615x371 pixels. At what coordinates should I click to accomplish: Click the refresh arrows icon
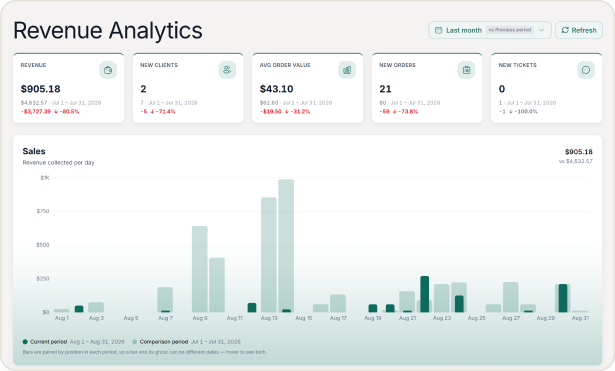(x=565, y=30)
